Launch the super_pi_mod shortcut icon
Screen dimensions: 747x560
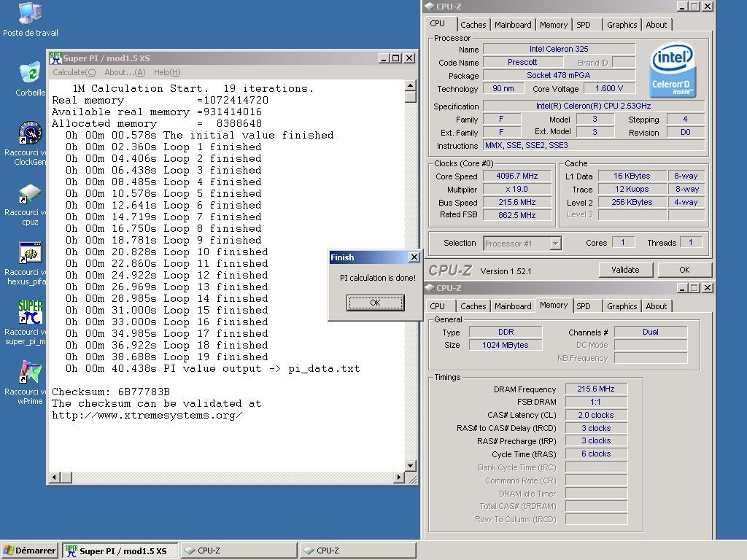coord(30,312)
